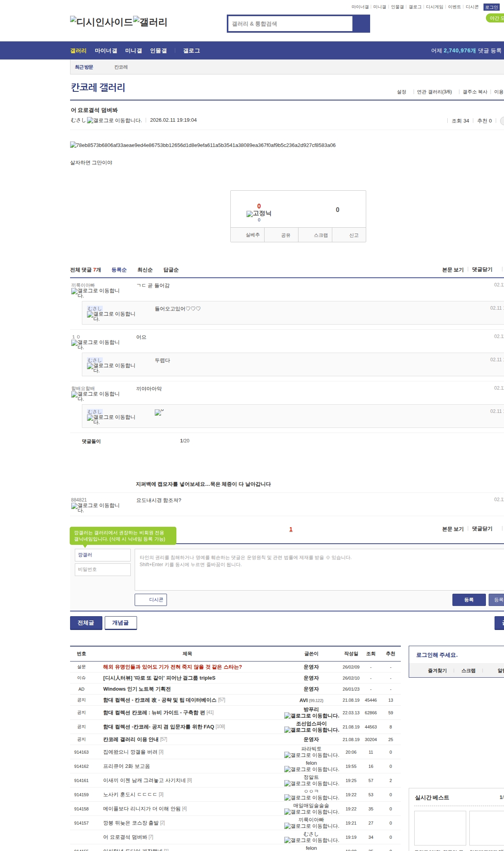The width and height of the screenshot is (504, 851).
Task: Click the dccon image in むさし's reply
Action: [159, 412]
